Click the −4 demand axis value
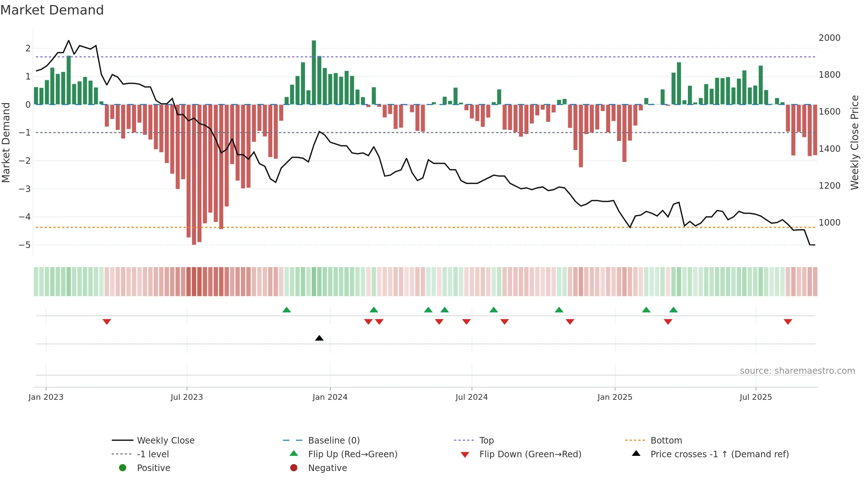 25,217
